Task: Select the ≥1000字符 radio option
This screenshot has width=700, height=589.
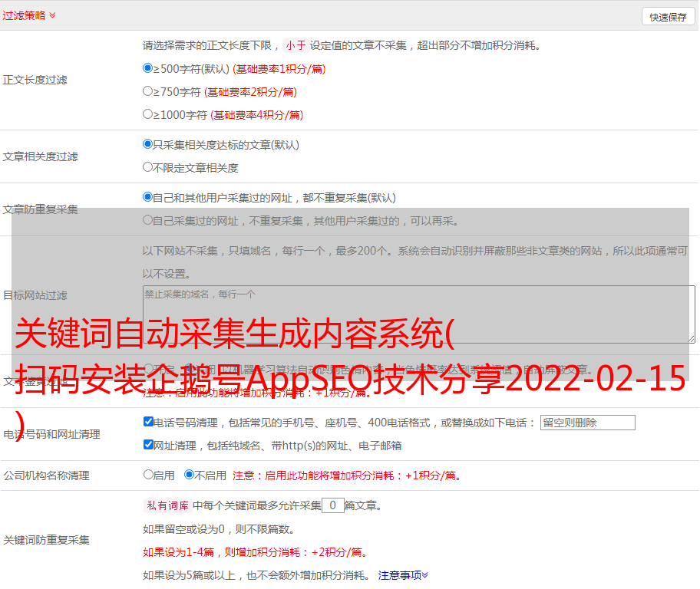Action: 147,114
